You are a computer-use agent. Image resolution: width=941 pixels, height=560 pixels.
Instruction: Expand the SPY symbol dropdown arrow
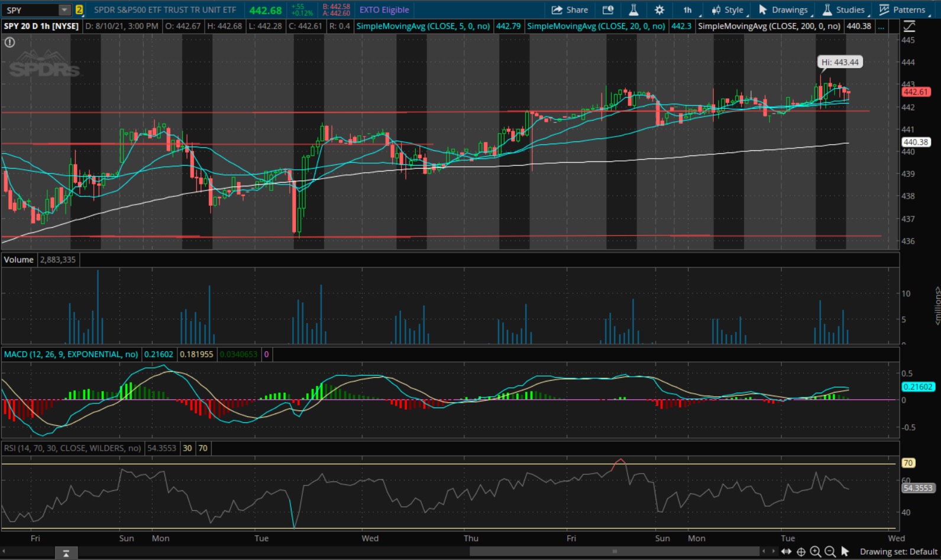(x=64, y=10)
